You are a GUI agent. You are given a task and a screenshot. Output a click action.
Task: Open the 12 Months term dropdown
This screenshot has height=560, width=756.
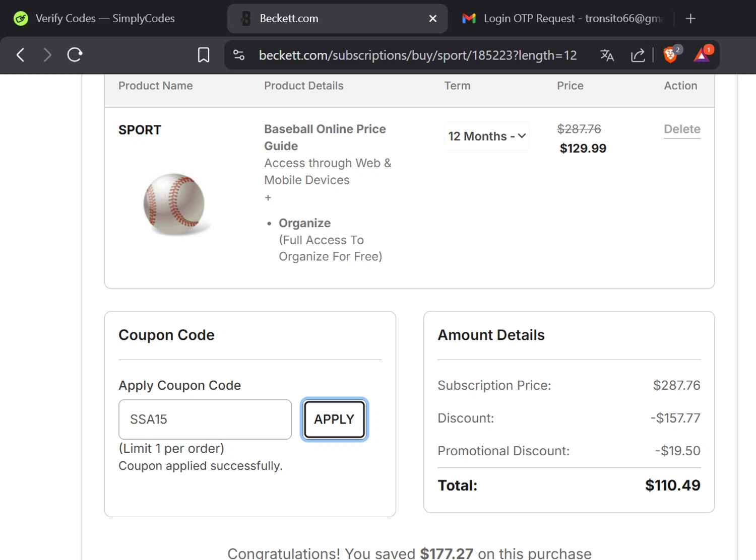click(486, 136)
